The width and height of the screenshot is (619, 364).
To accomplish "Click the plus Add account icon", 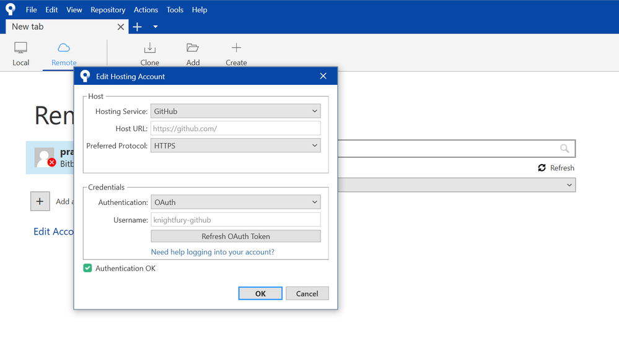I will pyautogui.click(x=40, y=201).
